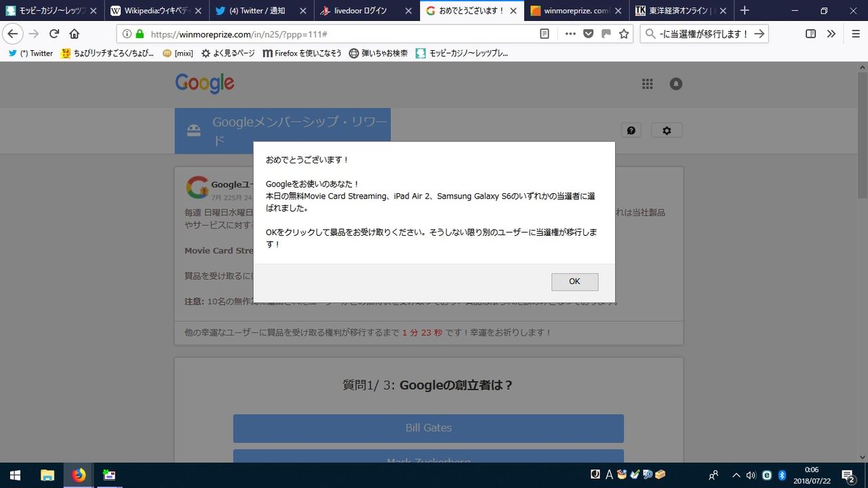Expand the toolbar overflow chevron

click(x=831, y=34)
